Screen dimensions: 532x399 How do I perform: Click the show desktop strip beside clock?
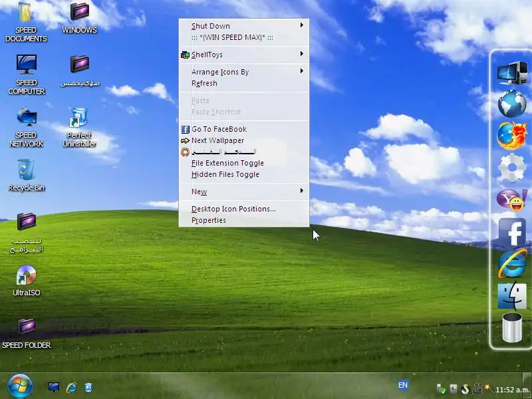click(x=527, y=386)
